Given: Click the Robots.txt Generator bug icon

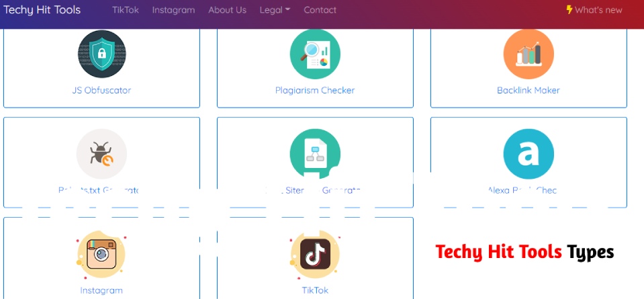Looking at the screenshot, I should pos(101,154).
